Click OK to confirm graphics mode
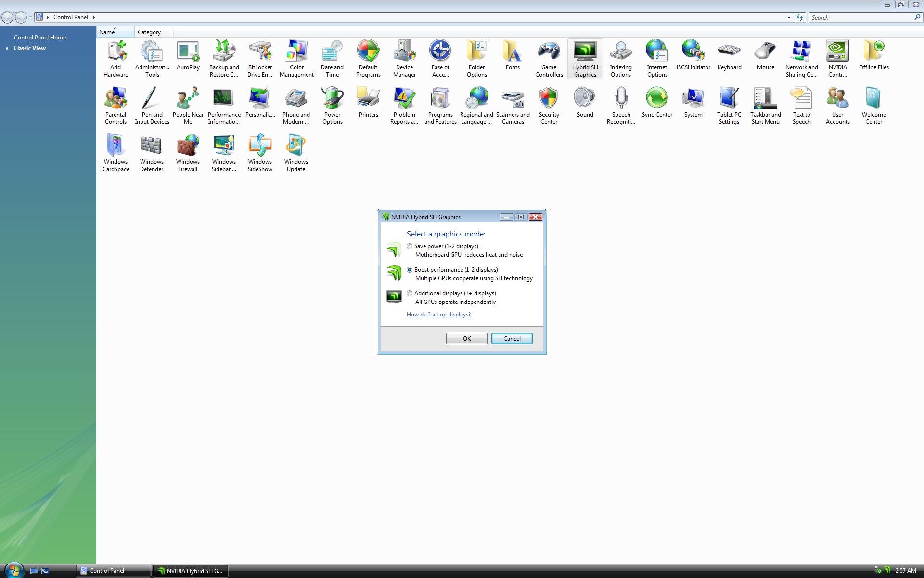 click(466, 338)
